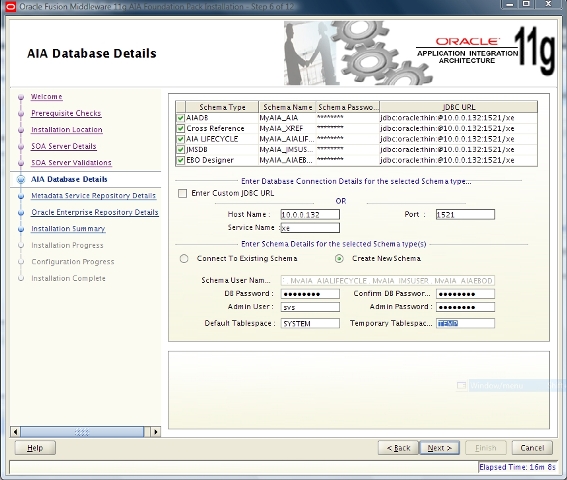
Task: Select the MyAIA_AIA schema name cell
Action: coord(287,118)
